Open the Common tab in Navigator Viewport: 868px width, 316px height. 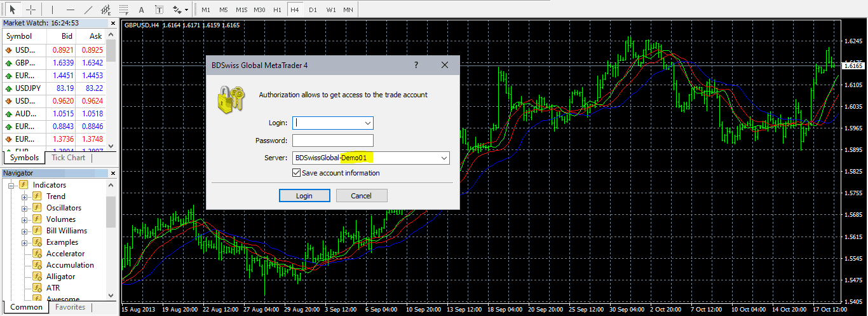(x=27, y=307)
